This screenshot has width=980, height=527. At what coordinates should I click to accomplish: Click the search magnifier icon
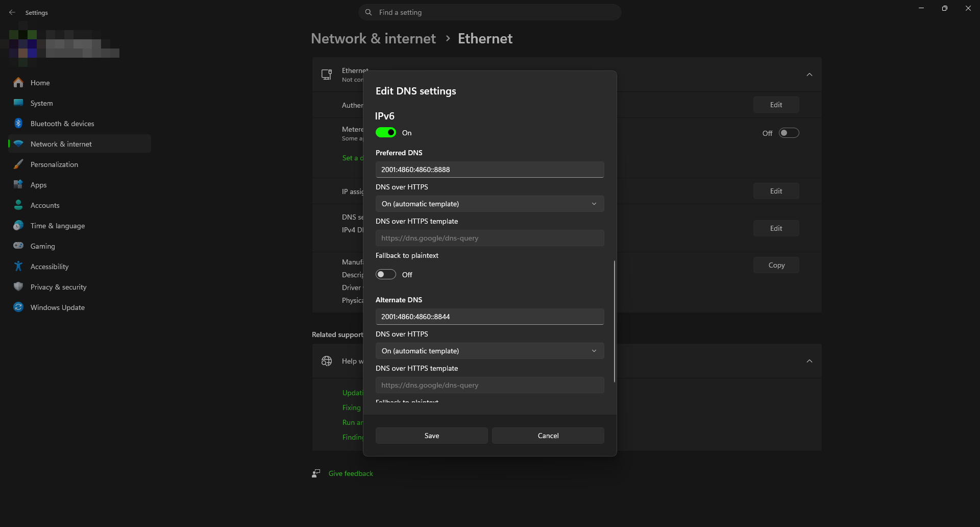(x=369, y=12)
